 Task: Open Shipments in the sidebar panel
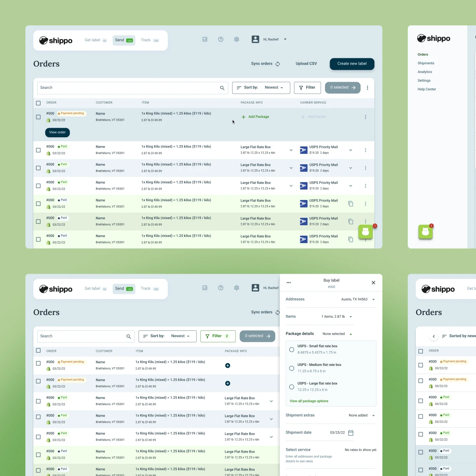point(426,63)
